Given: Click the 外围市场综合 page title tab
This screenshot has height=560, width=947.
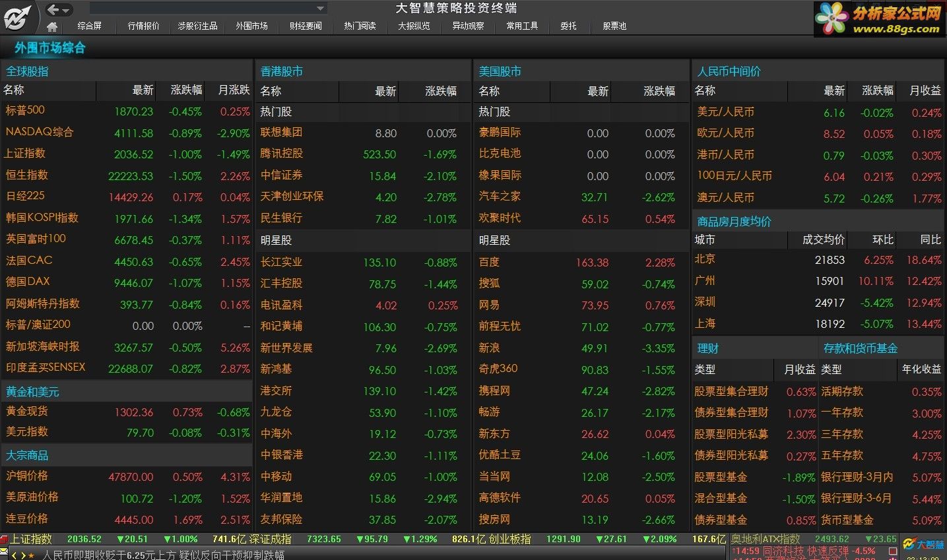Looking at the screenshot, I should point(50,47).
